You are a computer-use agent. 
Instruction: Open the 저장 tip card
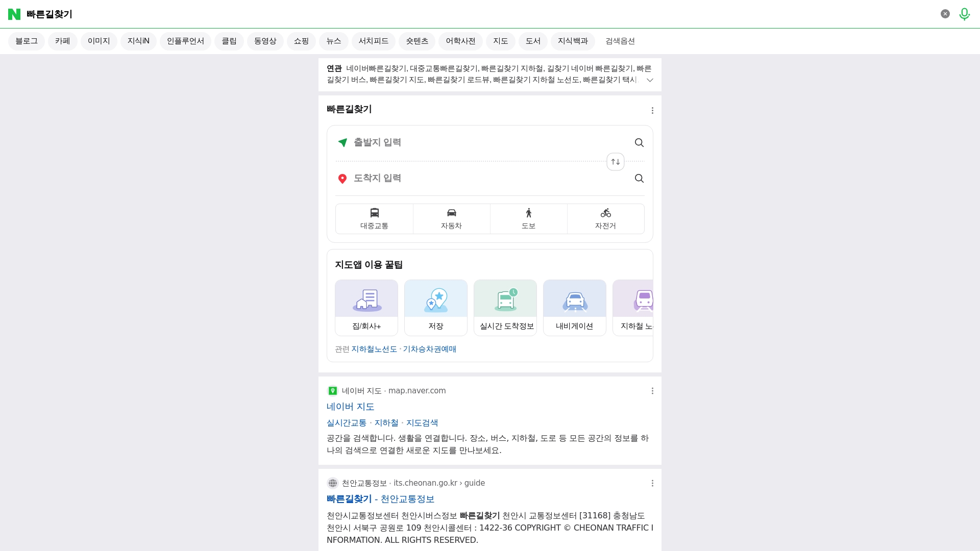click(x=436, y=308)
